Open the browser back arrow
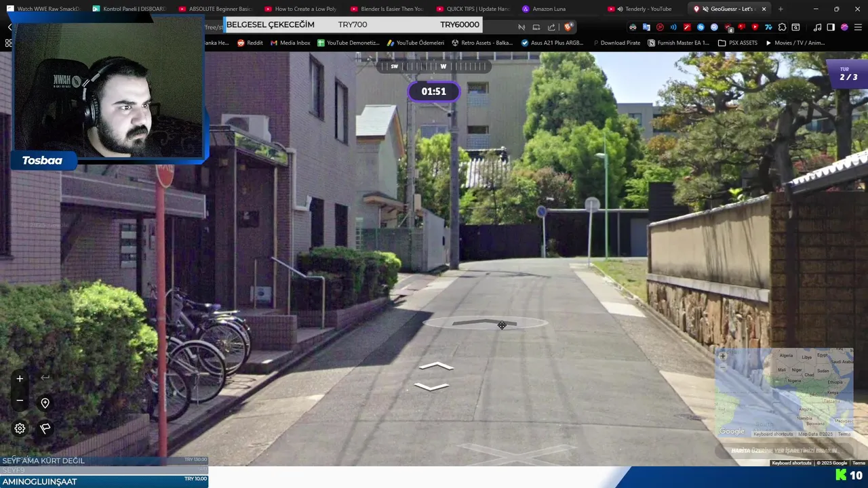This screenshot has width=868, height=488. pyautogui.click(x=9, y=27)
